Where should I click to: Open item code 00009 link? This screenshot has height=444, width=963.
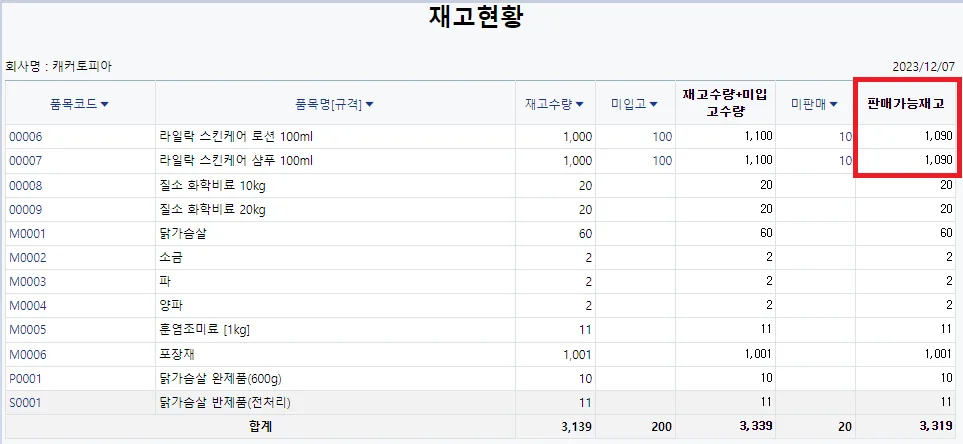coord(26,209)
